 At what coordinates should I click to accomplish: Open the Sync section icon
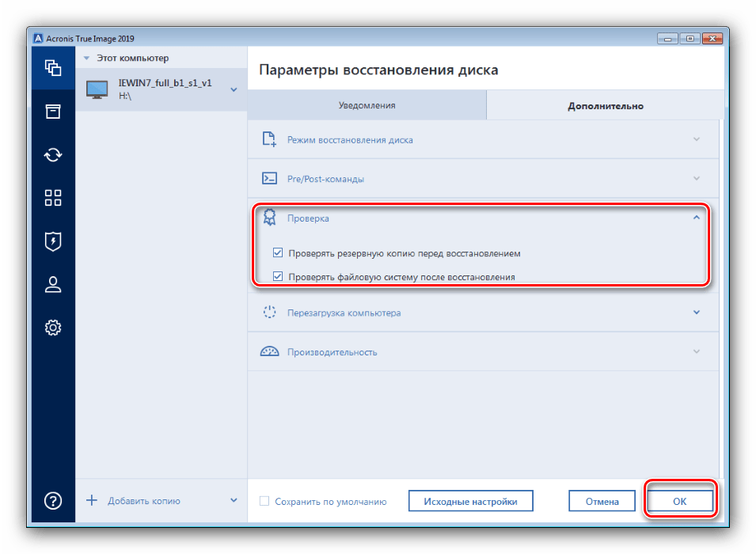pyautogui.click(x=53, y=155)
